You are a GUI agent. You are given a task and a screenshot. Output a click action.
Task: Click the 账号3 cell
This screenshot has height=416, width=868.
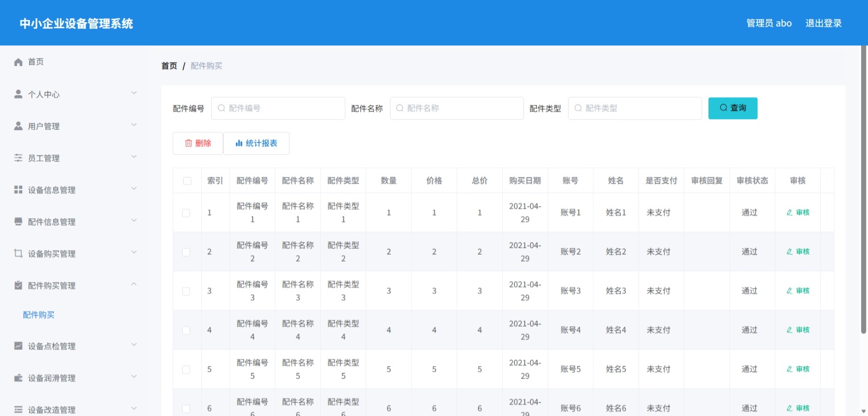(x=571, y=291)
